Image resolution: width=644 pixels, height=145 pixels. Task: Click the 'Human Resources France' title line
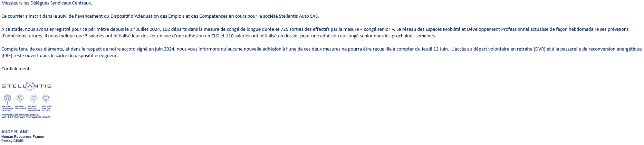tap(22, 137)
